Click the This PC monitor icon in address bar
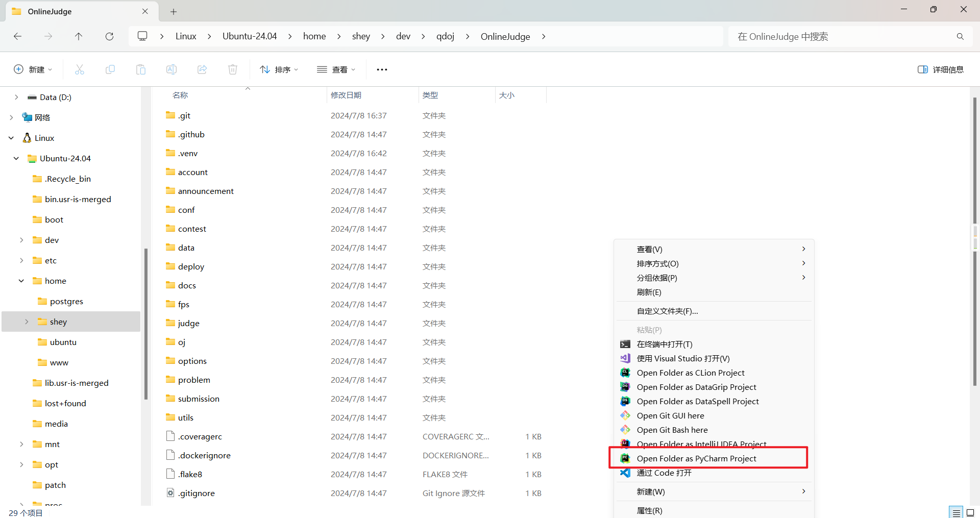 (x=142, y=36)
